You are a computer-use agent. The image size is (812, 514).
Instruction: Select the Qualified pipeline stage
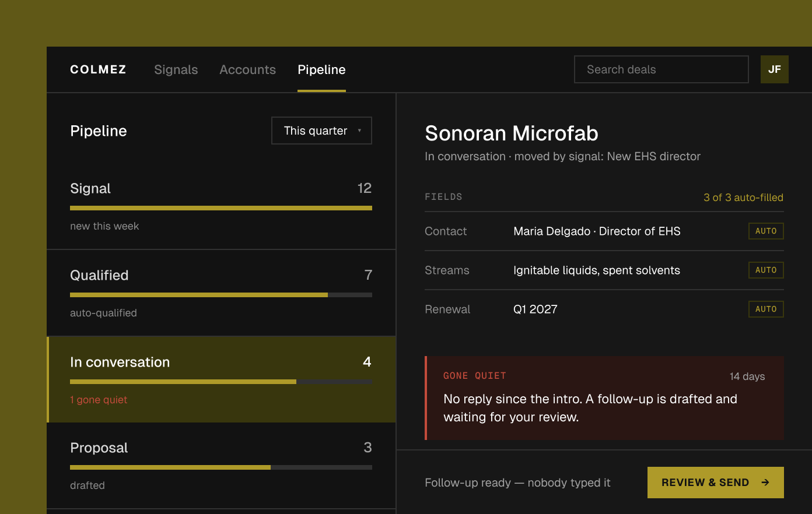(x=221, y=293)
